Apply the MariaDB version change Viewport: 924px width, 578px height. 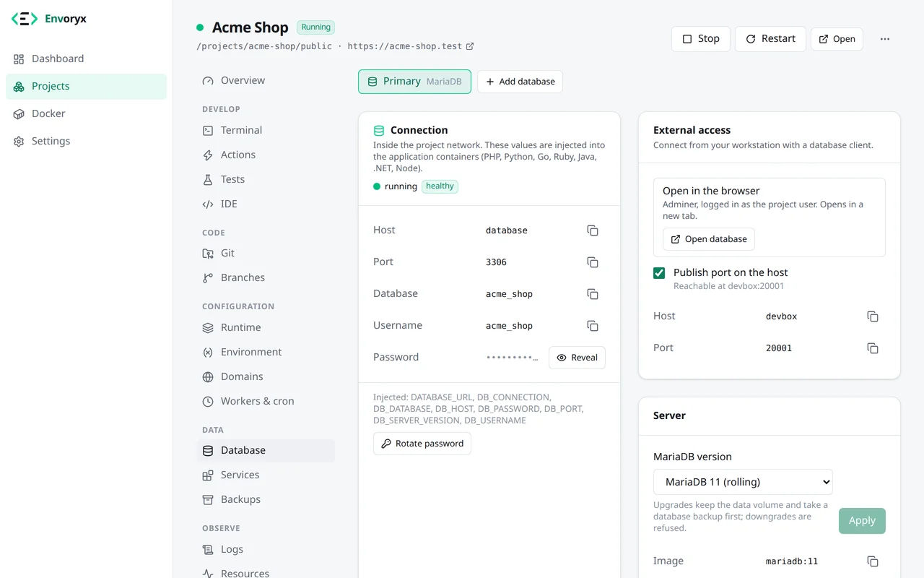[x=862, y=521]
